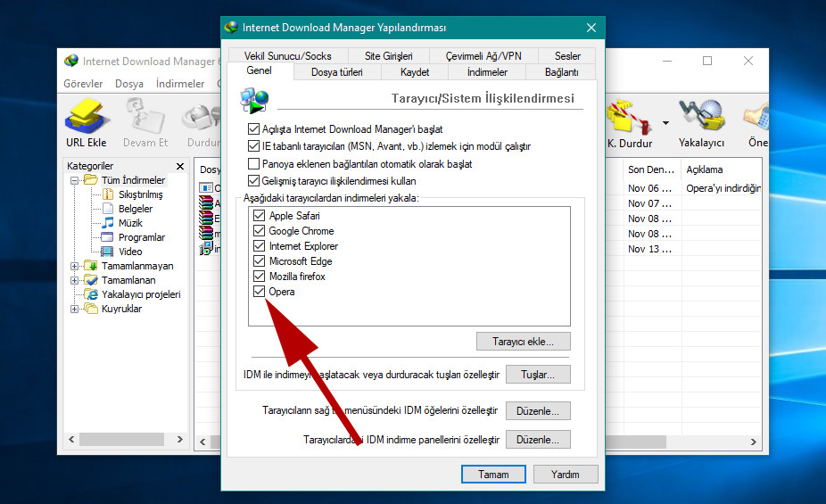The height and width of the screenshot is (504, 826).
Task: Switch to Kaydet tab
Action: coord(415,72)
